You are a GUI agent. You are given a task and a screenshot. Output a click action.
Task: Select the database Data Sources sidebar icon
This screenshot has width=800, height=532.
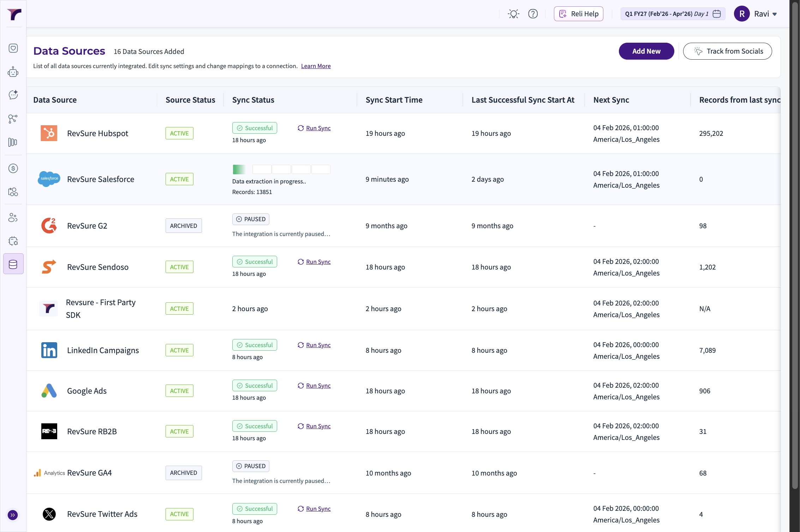(13, 264)
